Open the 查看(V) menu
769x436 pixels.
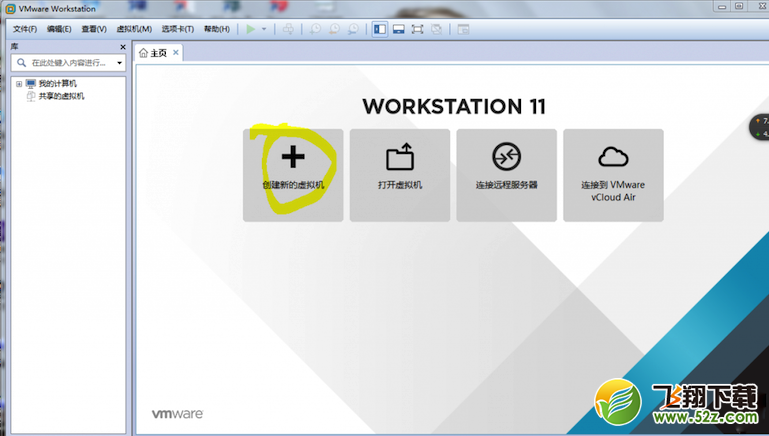[94, 29]
